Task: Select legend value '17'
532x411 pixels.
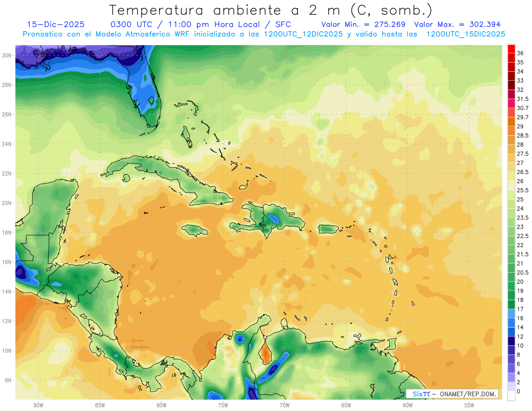Action: [x=520, y=309]
